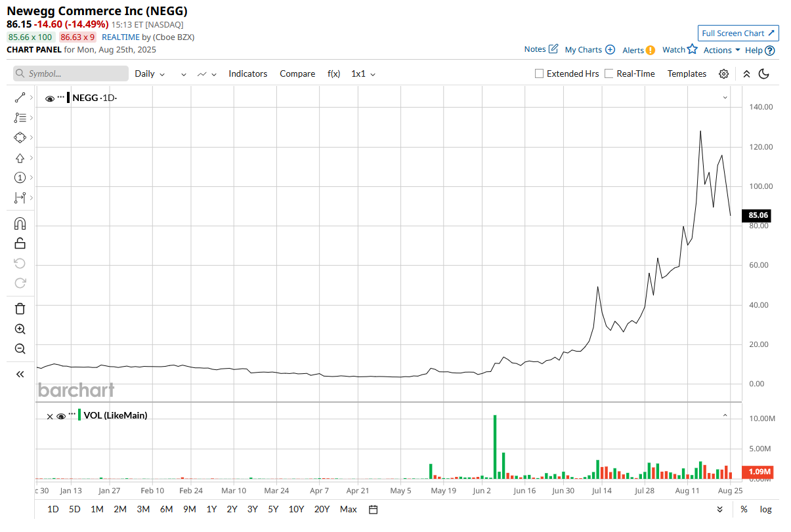Select the 5D time range
The width and height of the screenshot is (791, 532).
pyautogui.click(x=75, y=509)
